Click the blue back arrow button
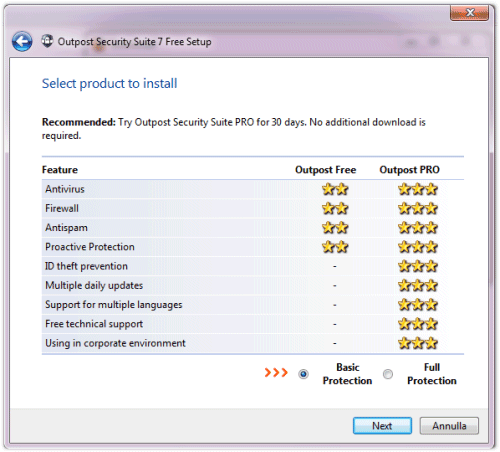500x452 pixels. 22,42
